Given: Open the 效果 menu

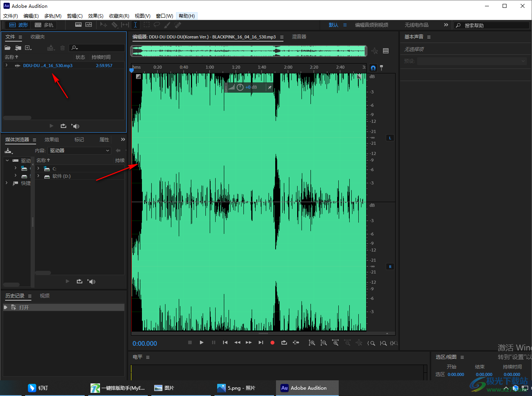Looking at the screenshot, I should (96, 16).
